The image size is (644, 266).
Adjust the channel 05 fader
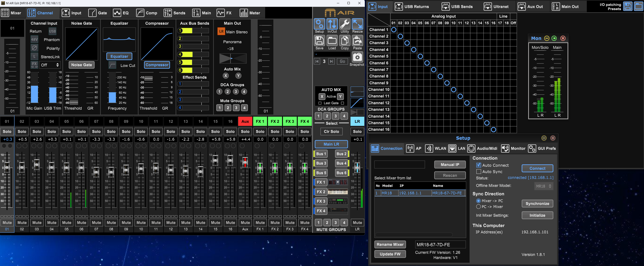coord(67,168)
